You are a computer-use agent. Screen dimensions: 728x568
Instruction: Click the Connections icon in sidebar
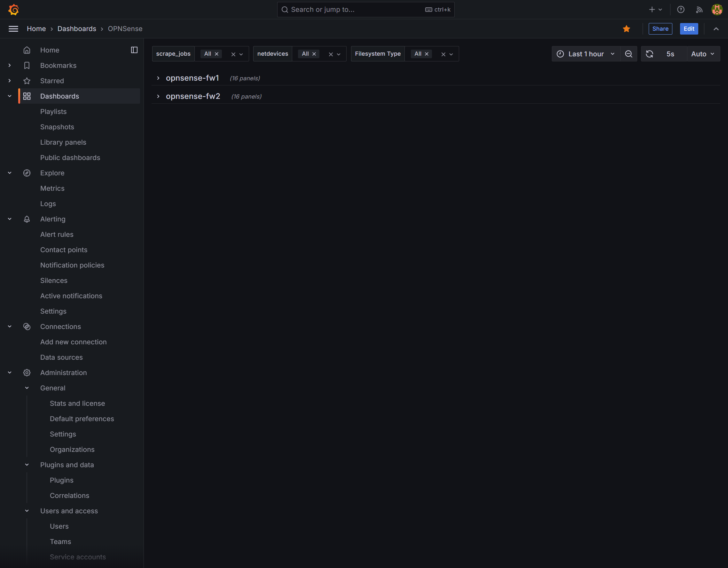27,326
